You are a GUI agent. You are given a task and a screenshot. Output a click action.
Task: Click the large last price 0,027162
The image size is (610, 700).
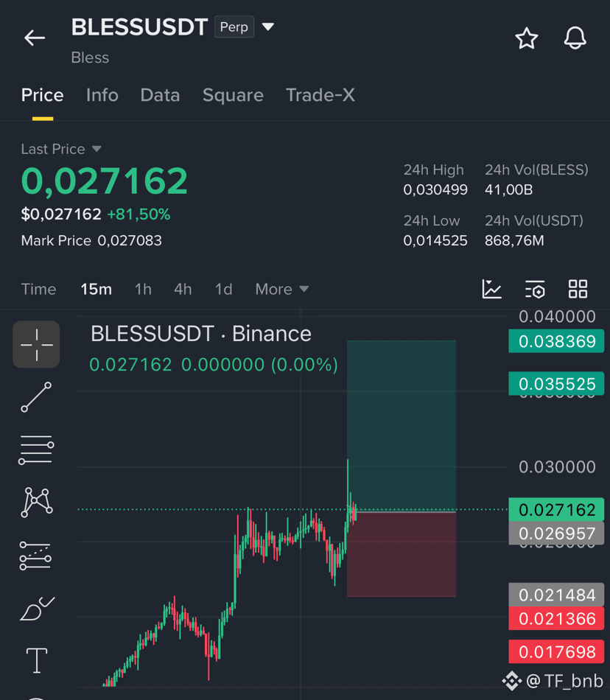click(x=105, y=181)
